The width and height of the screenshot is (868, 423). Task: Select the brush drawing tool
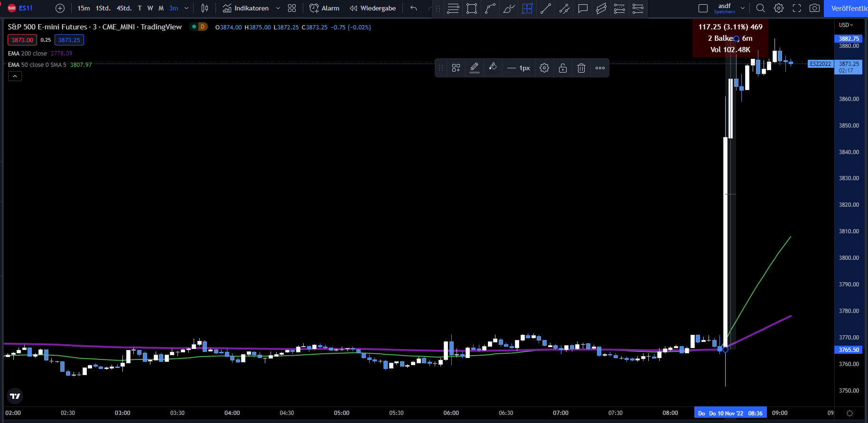509,9
